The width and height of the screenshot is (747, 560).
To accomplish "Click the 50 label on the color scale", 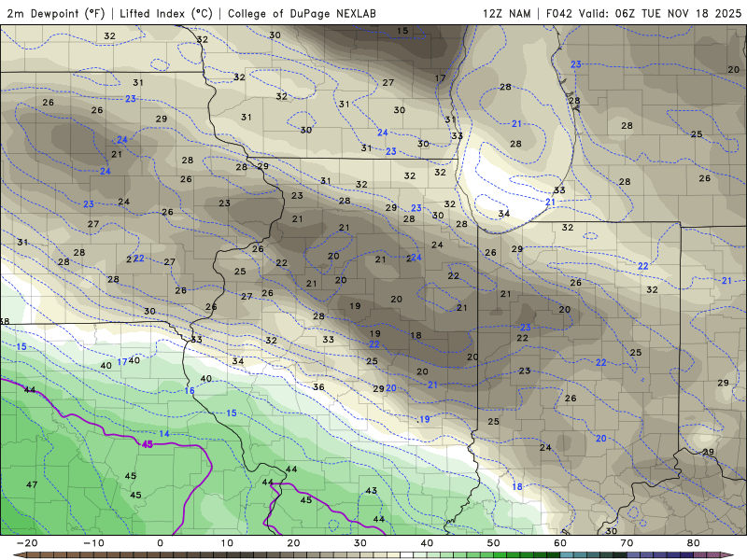I will click(494, 543).
